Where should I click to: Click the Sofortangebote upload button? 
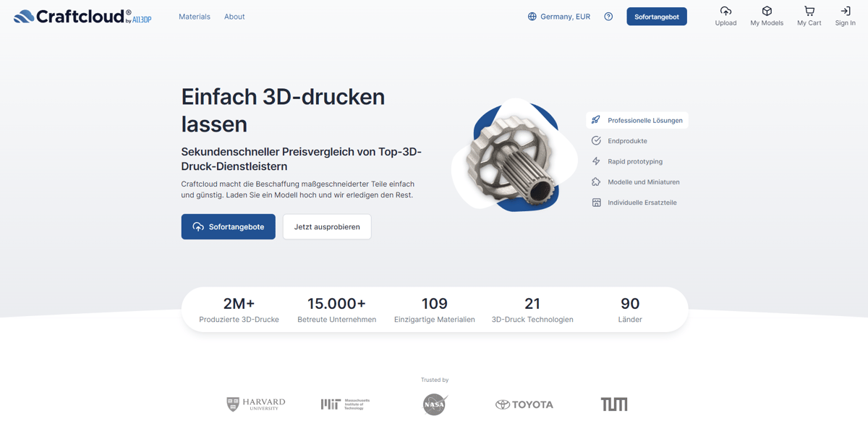pos(229,226)
